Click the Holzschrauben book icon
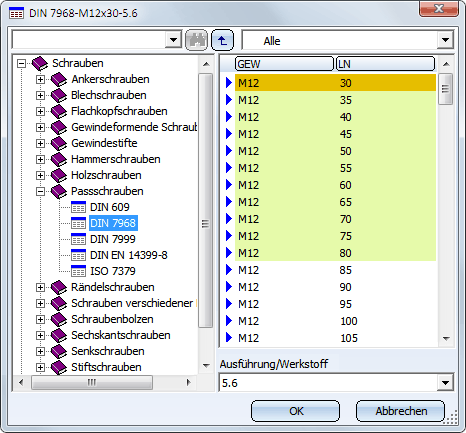 [59, 175]
